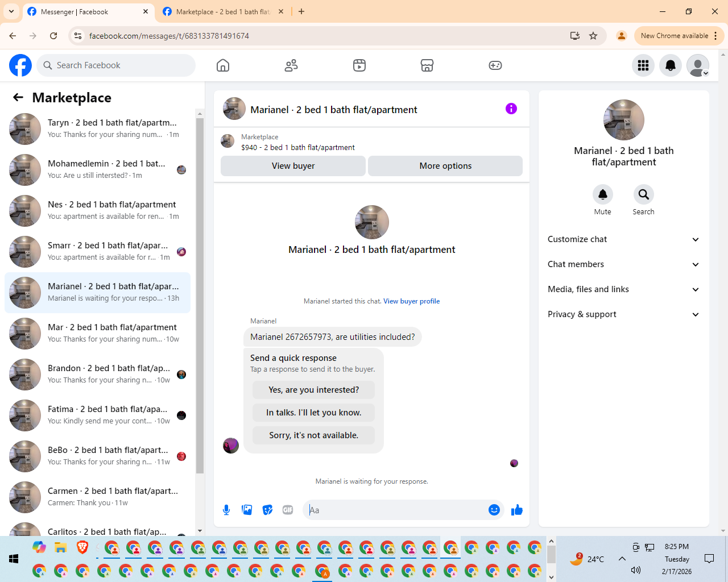Show hidden system tray icons
This screenshot has height=582, width=728.
point(622,559)
